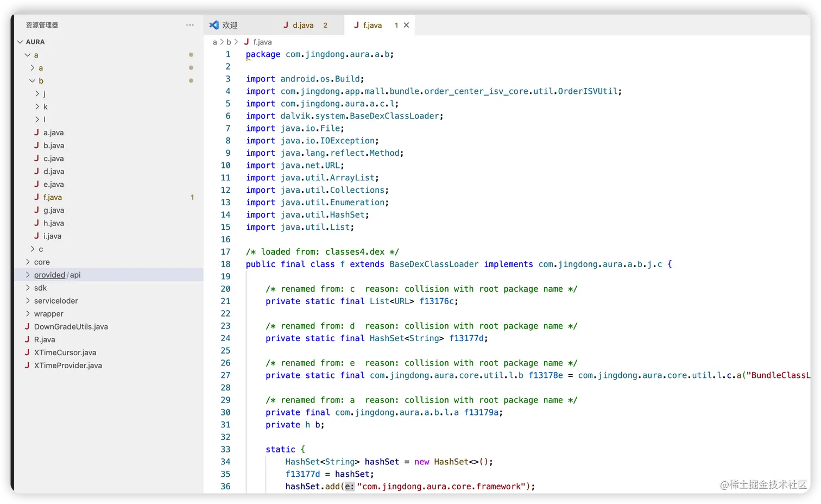The width and height of the screenshot is (821, 504).
Task: Open XTimeCursor.java file
Action: [x=109, y=352]
